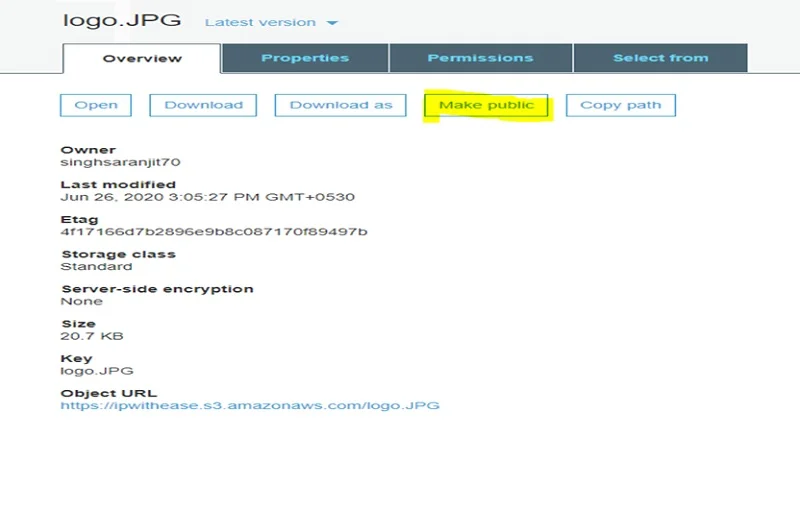Open the Object URL link for logo.JPG
This screenshot has width=800, height=510.
point(250,406)
